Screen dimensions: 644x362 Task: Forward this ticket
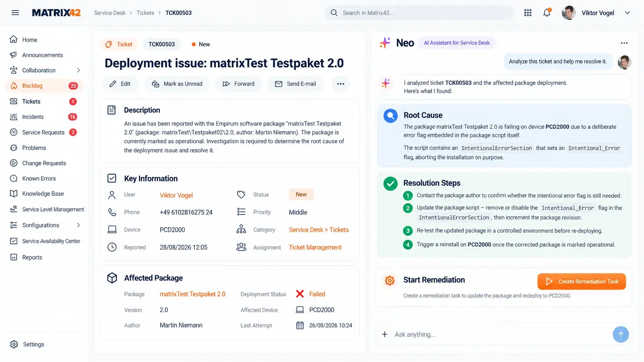(x=238, y=84)
